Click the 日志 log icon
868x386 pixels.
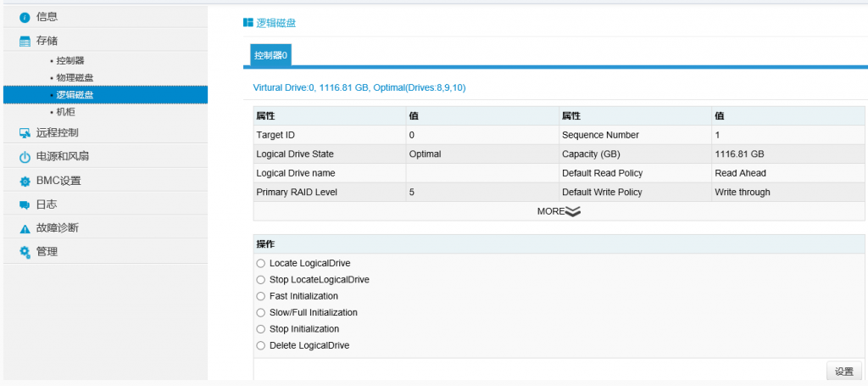tap(25, 205)
